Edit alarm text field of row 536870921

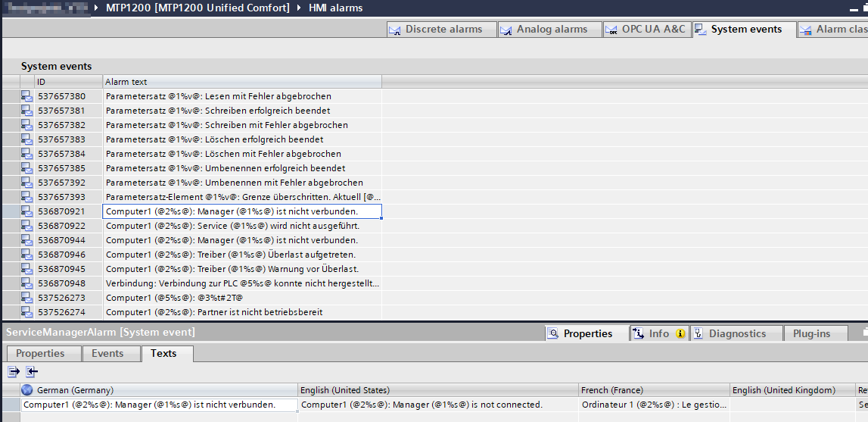click(x=242, y=211)
